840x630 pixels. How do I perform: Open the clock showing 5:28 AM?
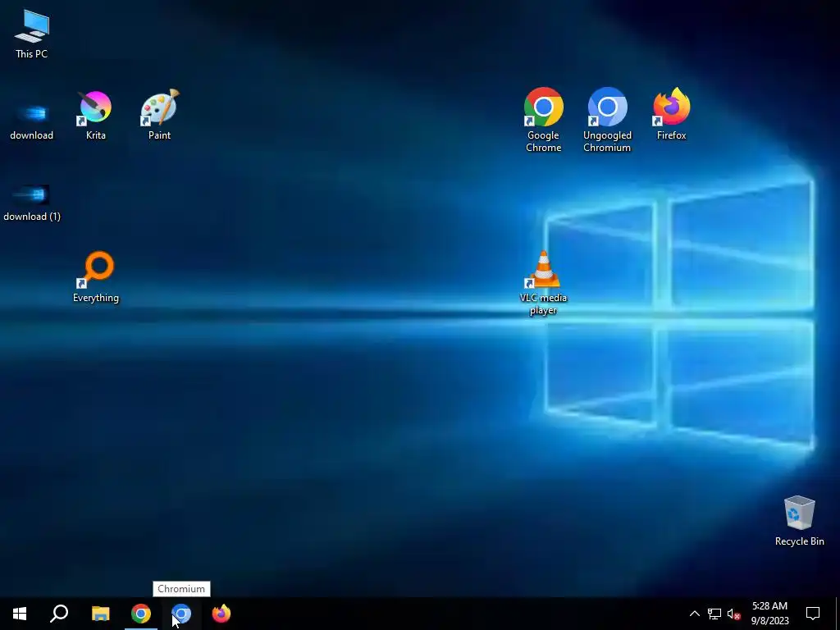pos(769,614)
